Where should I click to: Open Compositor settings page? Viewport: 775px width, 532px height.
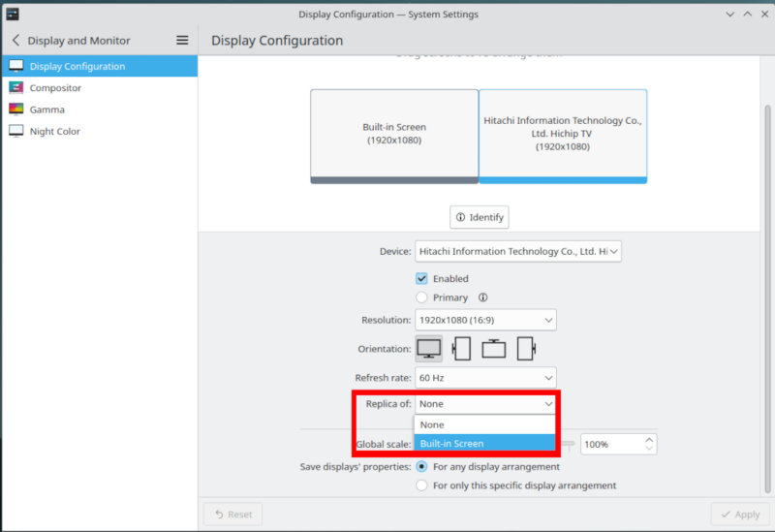(x=100, y=88)
